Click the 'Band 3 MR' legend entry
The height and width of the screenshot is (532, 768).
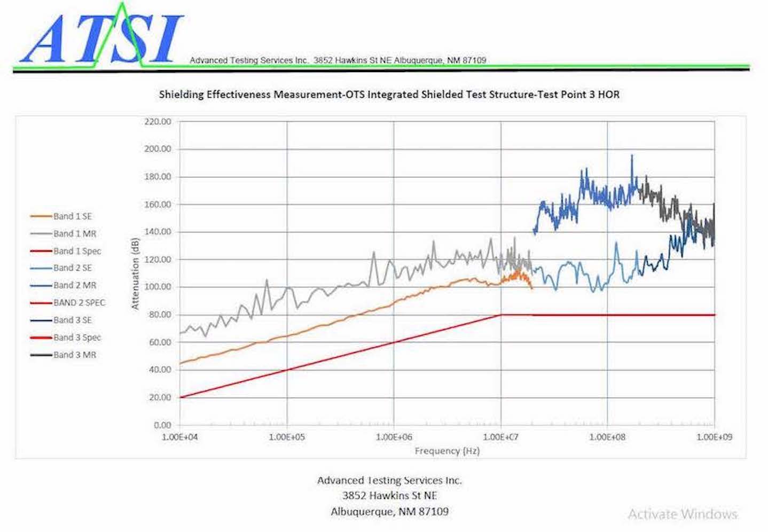point(64,355)
